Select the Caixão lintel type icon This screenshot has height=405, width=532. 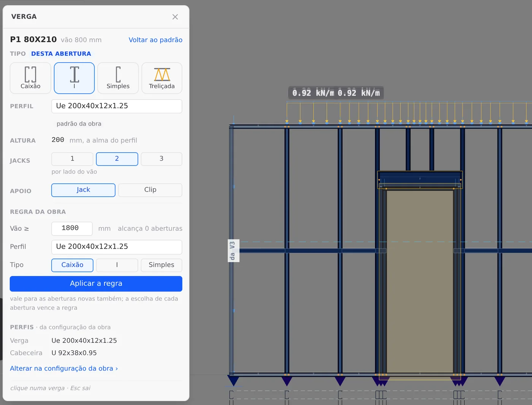pyautogui.click(x=30, y=78)
